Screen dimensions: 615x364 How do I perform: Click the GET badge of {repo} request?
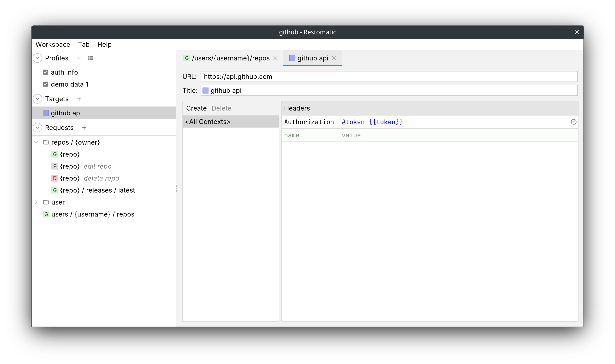(x=55, y=154)
